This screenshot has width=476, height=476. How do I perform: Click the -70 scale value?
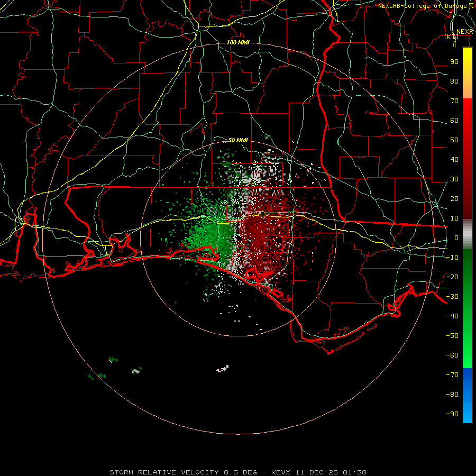(x=452, y=375)
